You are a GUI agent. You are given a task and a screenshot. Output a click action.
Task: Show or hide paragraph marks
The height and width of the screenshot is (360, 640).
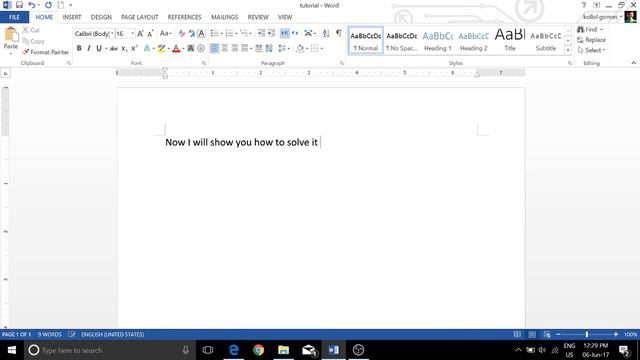(x=339, y=33)
